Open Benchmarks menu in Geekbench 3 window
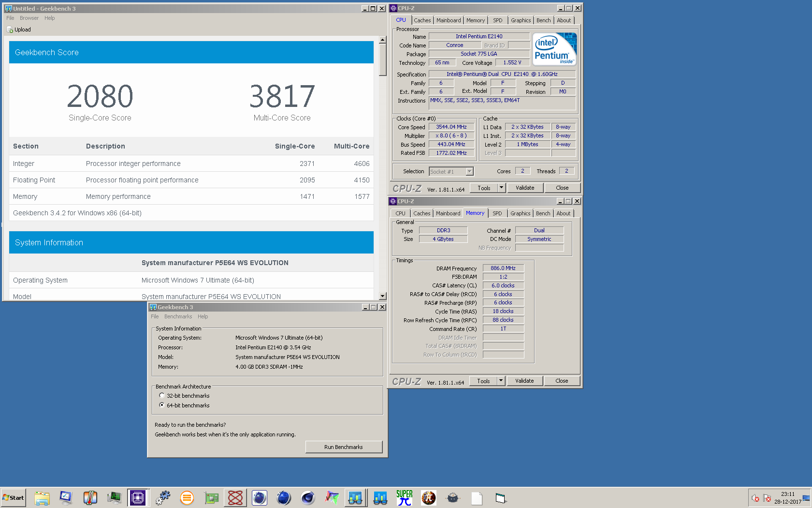The width and height of the screenshot is (812, 508). click(178, 316)
